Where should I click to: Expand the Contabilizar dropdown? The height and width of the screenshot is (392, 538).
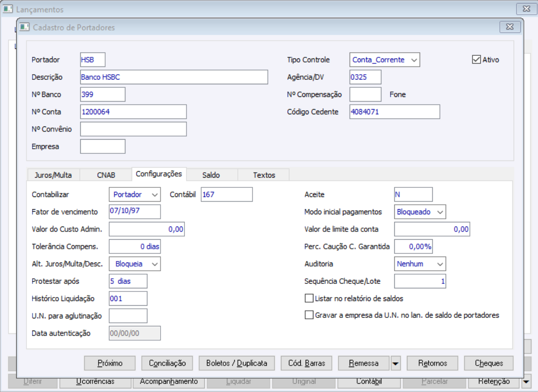click(154, 194)
